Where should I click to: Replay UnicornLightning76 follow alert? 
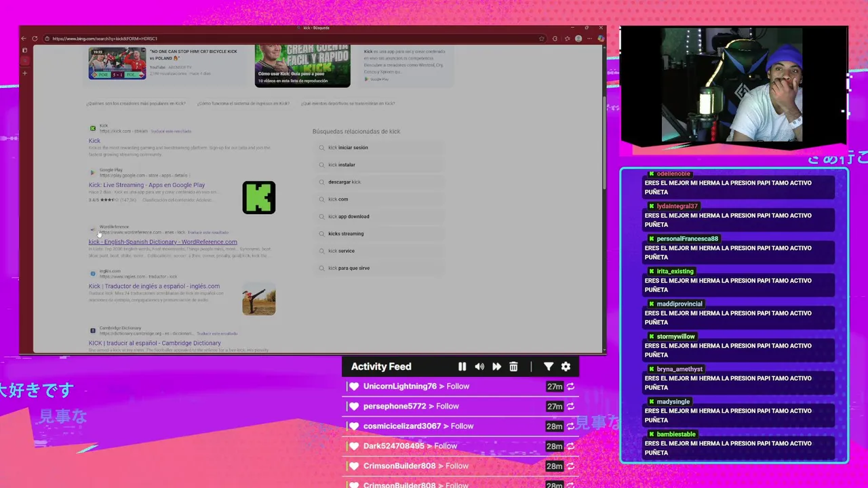tap(570, 386)
